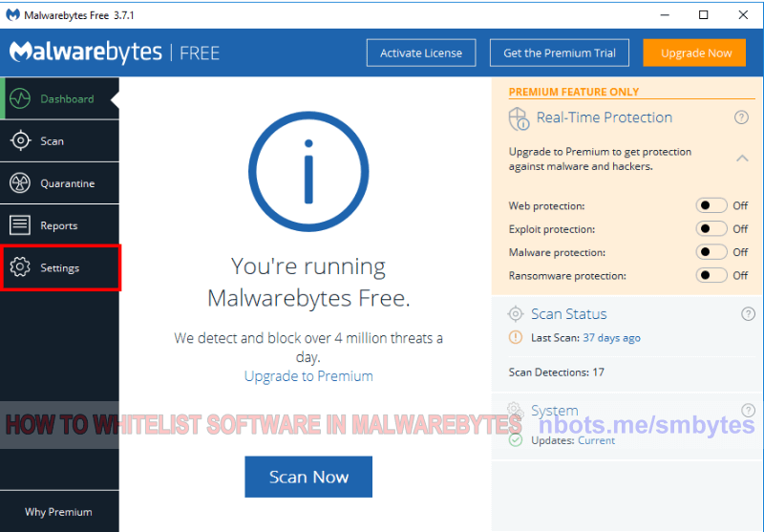Click the Settings gear icon
The image size is (764, 532).
[20, 267]
